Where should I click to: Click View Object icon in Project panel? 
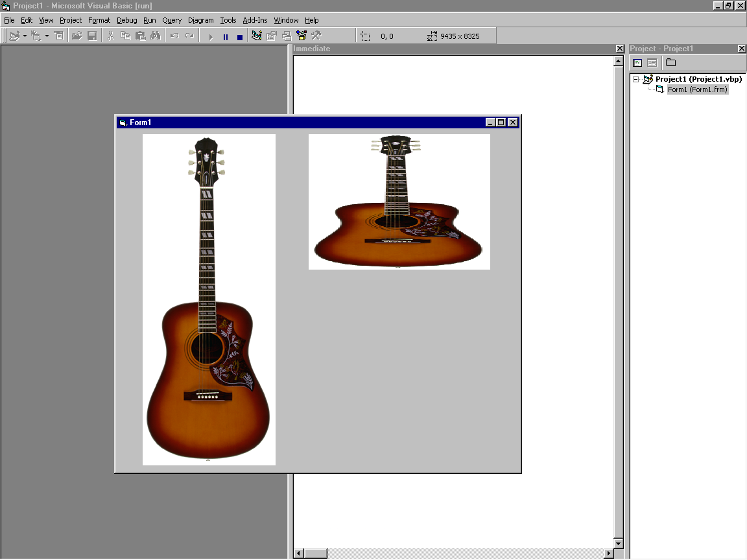pyautogui.click(x=652, y=63)
